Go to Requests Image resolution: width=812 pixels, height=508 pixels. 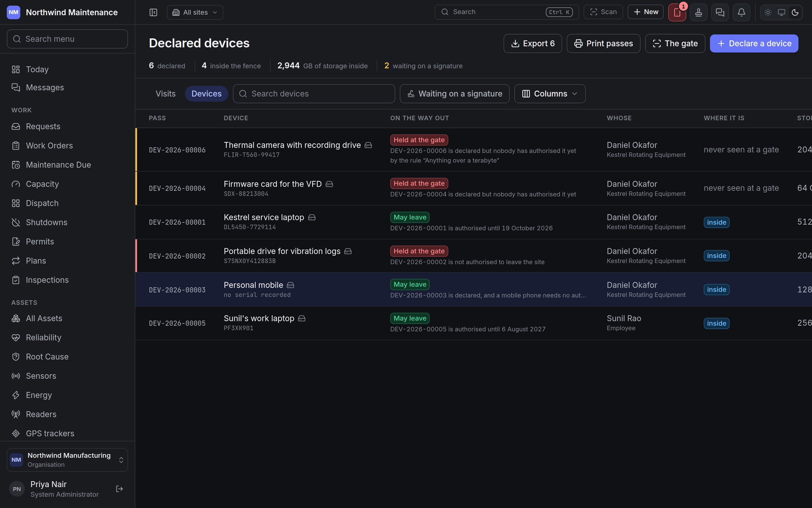click(x=67, y=126)
